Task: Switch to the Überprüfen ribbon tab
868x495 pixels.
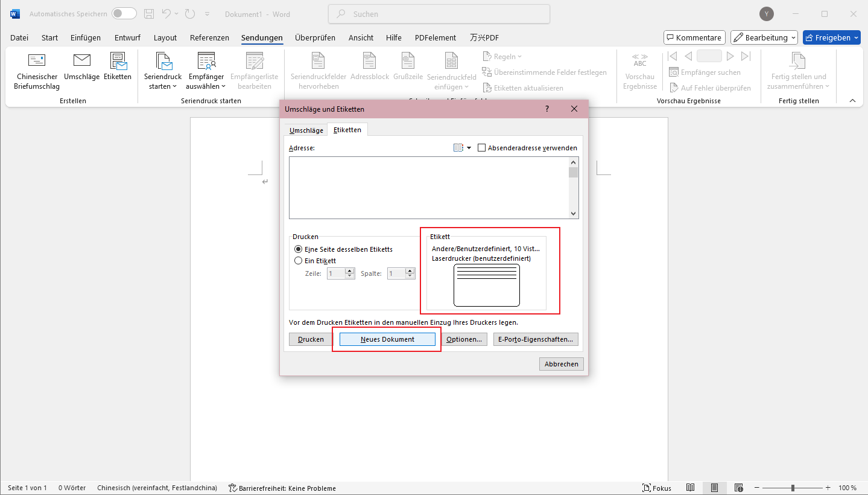Action: pos(315,37)
